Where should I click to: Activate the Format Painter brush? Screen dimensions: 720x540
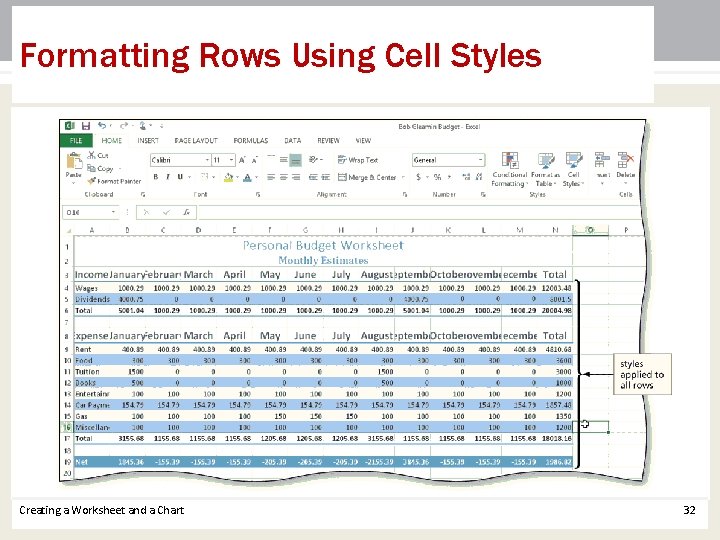click(91, 181)
